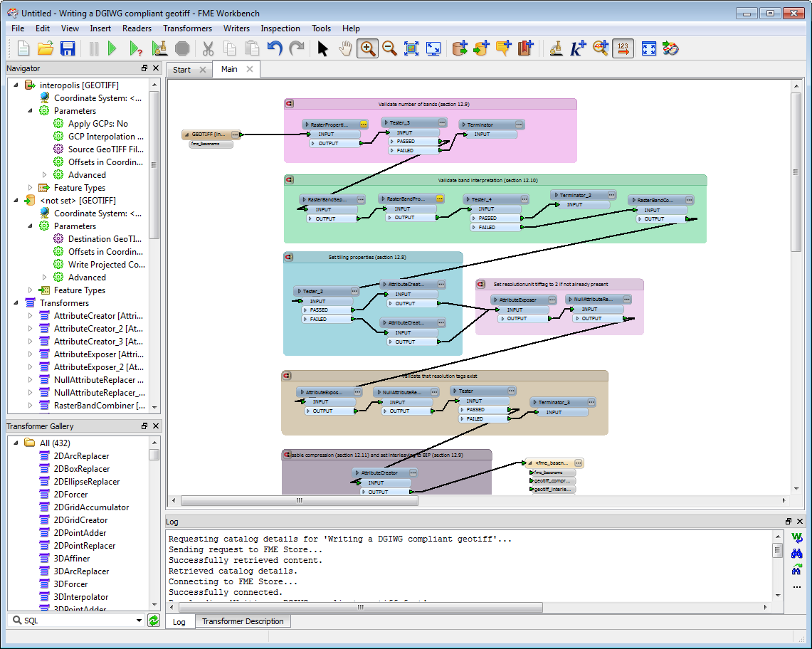This screenshot has height=649, width=812.
Task: Collapse the <not set> [GEOTIFF] writer node
Action: pos(16,201)
